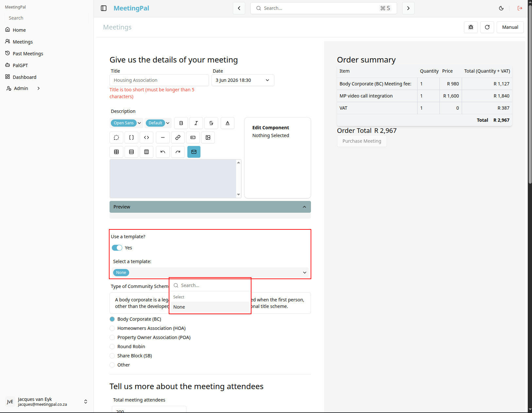
Task: Toggle bold formatting in description editor
Action: coord(181,123)
